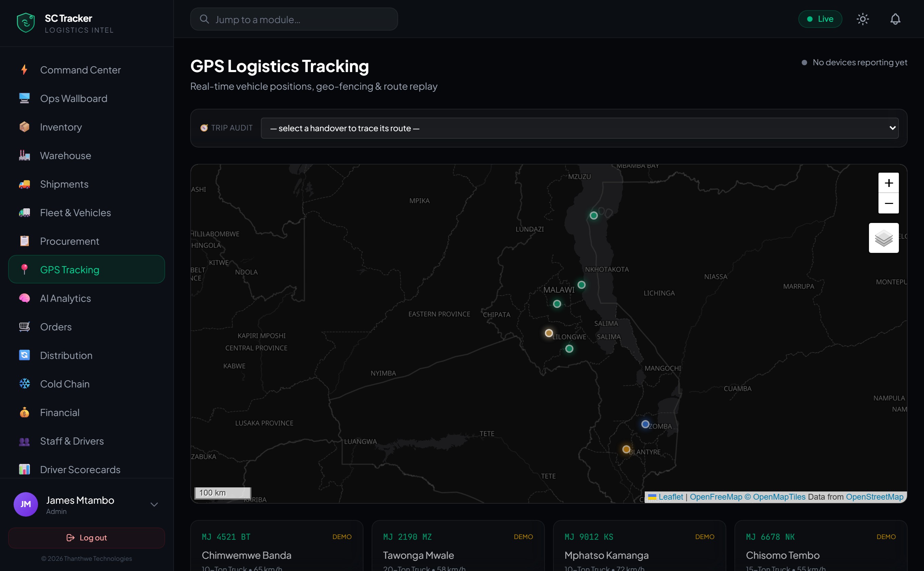
Task: Open the notifications bell
Action: point(895,19)
